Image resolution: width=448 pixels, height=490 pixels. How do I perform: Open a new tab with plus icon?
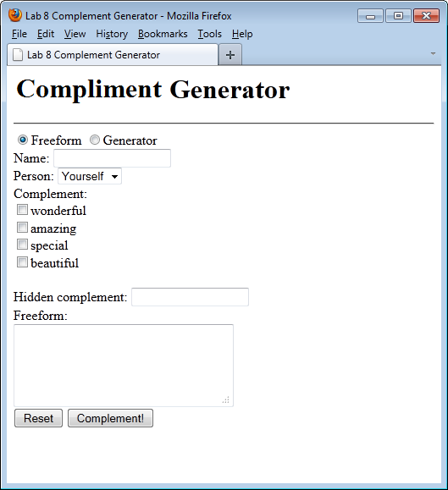(x=230, y=55)
